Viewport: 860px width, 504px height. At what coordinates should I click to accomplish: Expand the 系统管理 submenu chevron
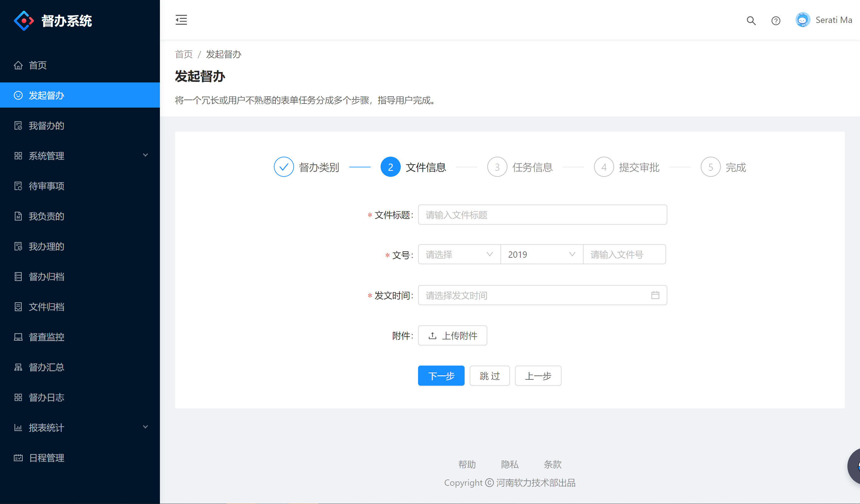pos(145,155)
